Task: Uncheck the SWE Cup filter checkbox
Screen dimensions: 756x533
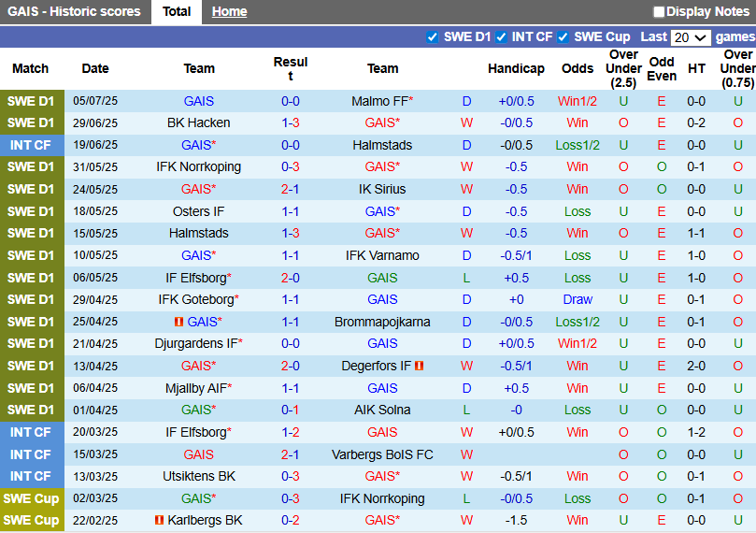Action: (563, 37)
